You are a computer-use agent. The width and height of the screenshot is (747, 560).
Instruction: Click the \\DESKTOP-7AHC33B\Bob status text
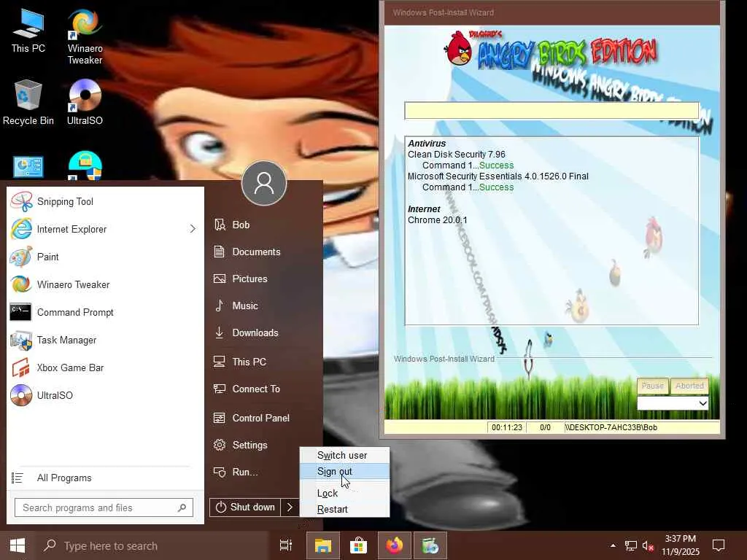click(x=612, y=427)
